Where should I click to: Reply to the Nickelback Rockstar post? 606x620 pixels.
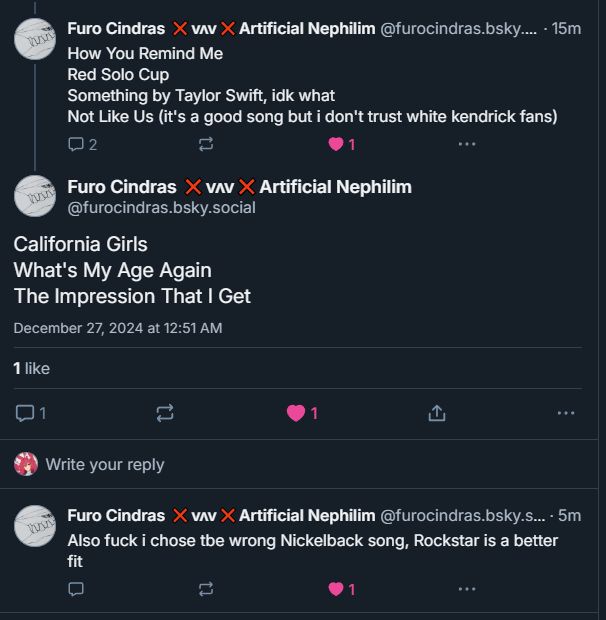pyautogui.click(x=77, y=589)
